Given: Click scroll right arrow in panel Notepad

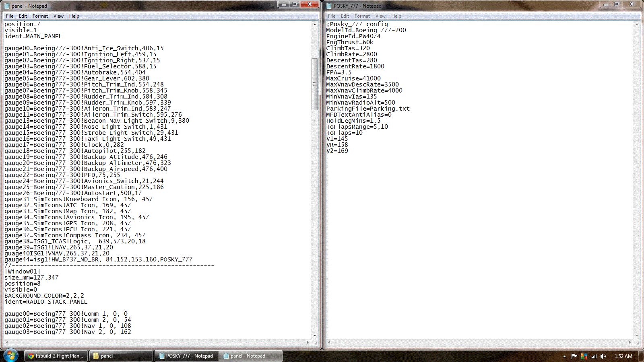Looking at the screenshot, I should click(x=308, y=342).
